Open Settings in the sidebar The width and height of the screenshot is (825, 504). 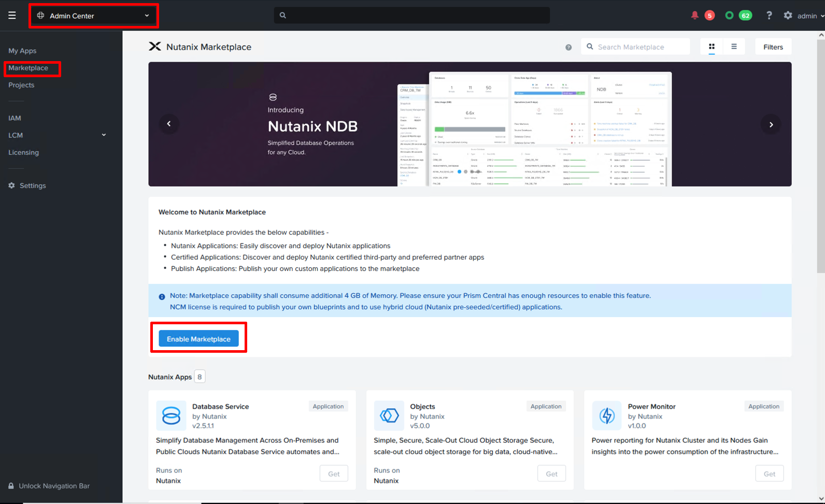[33, 185]
